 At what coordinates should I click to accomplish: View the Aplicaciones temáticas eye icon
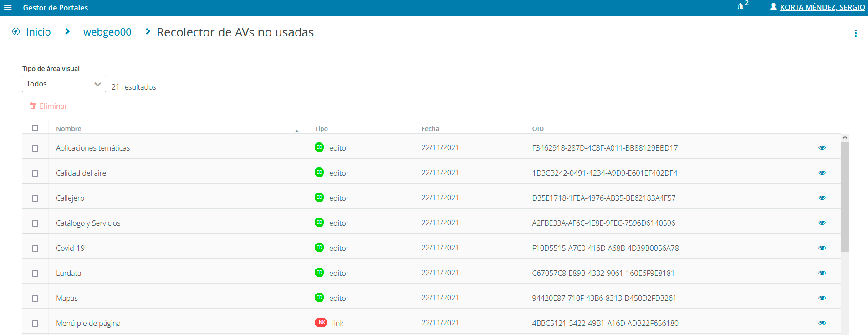coord(822,148)
